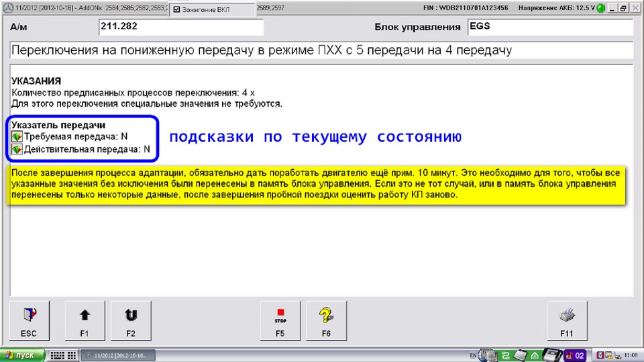
Task: Click the FIN : WDB2110701A123456 text
Action: (466, 8)
